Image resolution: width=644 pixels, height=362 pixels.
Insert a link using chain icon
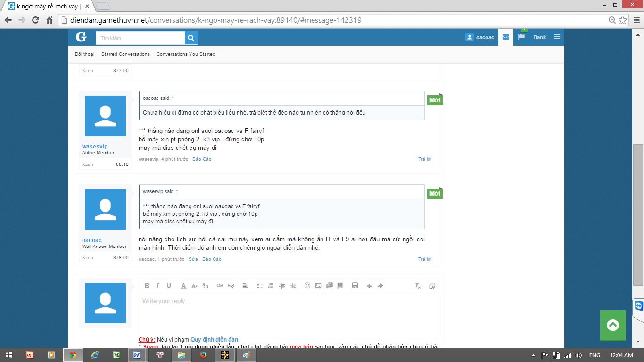coord(219,286)
